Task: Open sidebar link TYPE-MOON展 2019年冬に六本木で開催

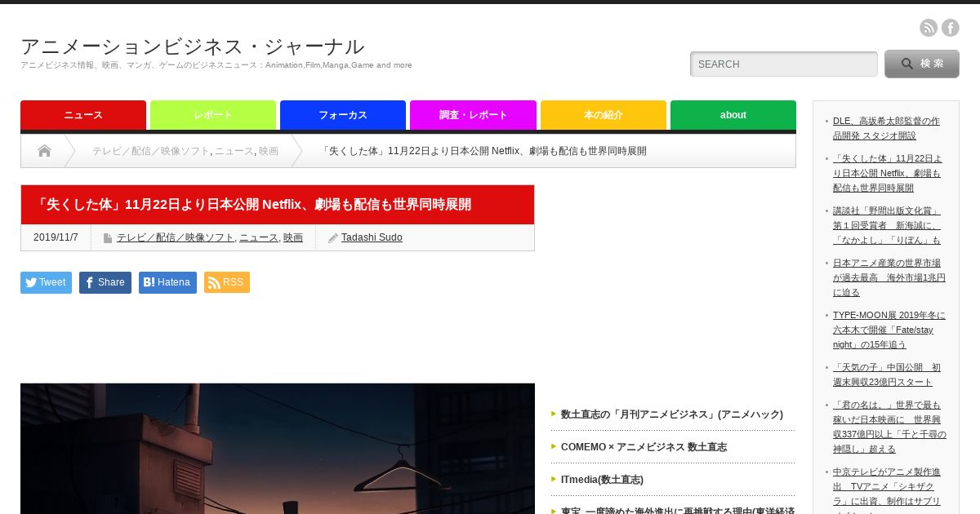Action: pyautogui.click(x=889, y=330)
